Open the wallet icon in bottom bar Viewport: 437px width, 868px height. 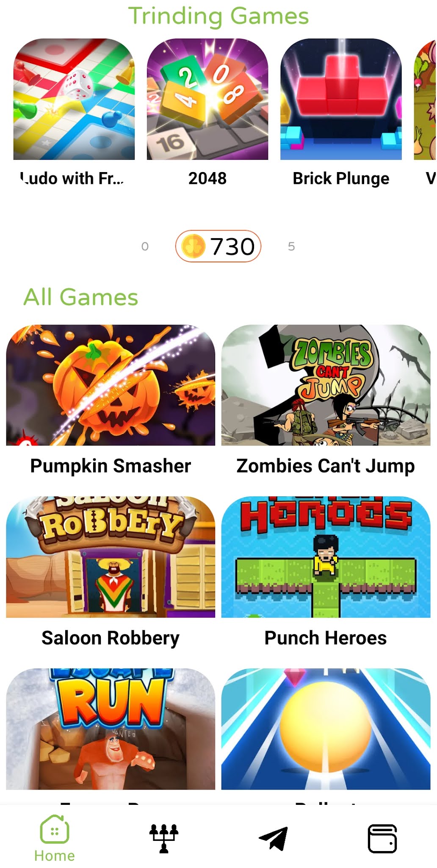point(382,838)
